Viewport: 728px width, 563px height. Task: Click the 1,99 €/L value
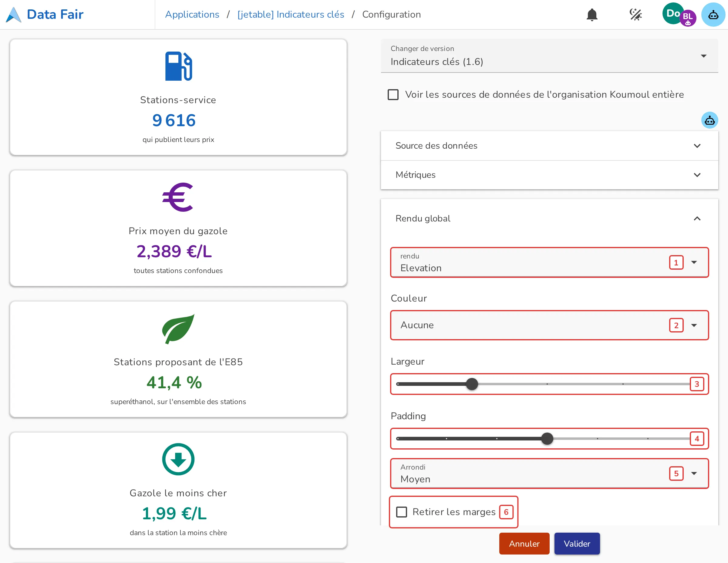click(174, 513)
